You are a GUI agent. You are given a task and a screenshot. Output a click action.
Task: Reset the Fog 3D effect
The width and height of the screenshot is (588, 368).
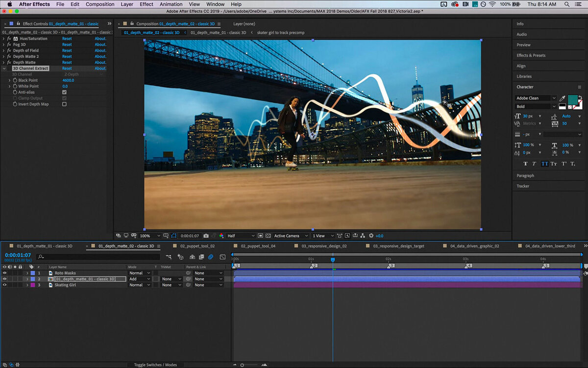coord(67,45)
